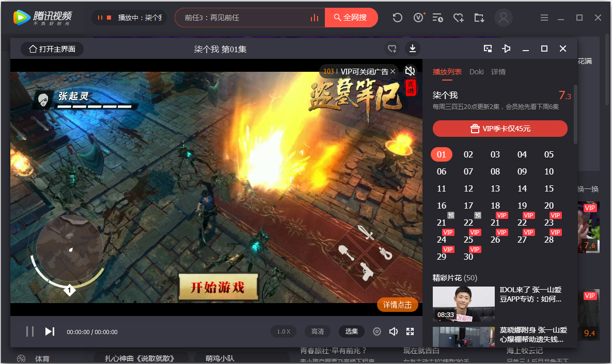
Task: Click the player volume speaker icon
Action: [394, 331]
